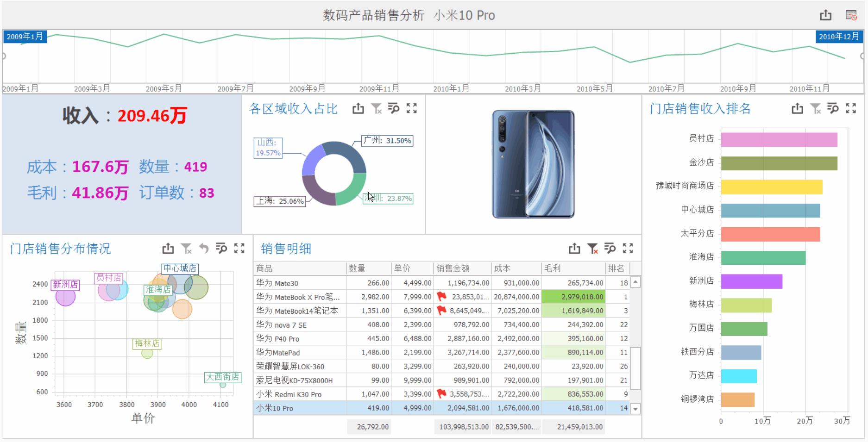Export the 各区域收入占比 pie chart
The image size is (868, 442).
point(358,109)
